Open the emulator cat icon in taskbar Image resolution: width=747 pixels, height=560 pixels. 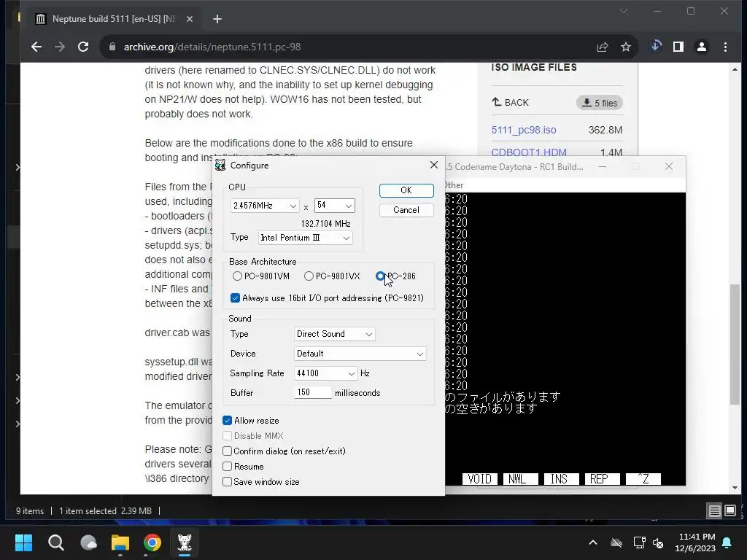pyautogui.click(x=185, y=542)
